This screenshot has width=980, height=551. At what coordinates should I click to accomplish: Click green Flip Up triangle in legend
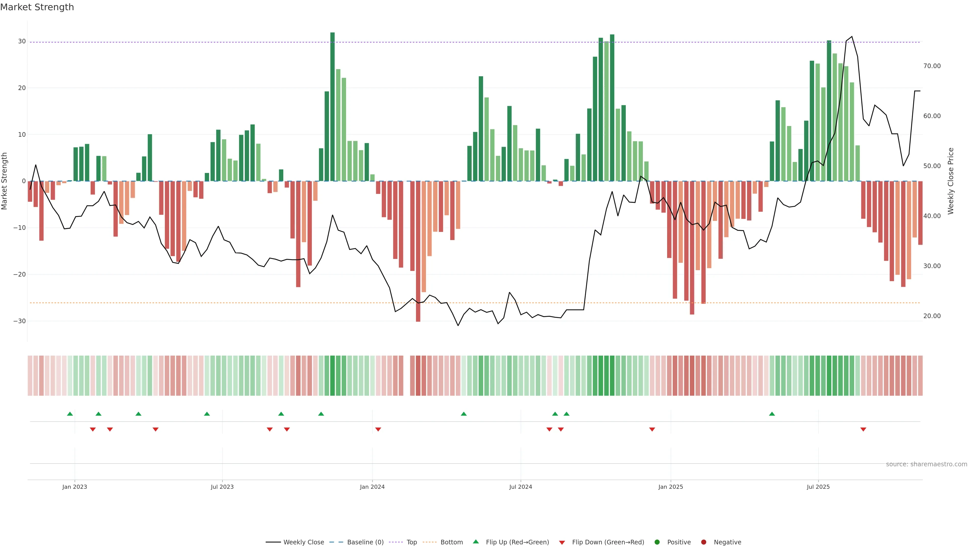pos(475,542)
